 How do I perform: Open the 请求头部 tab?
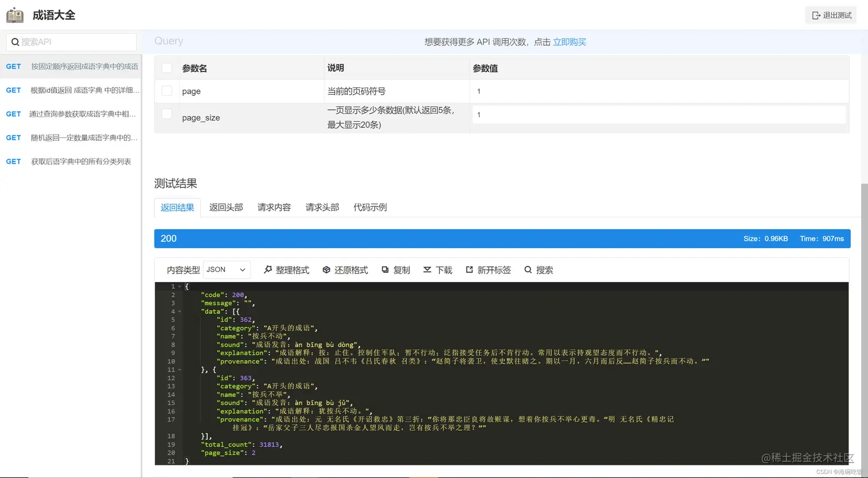tap(323, 207)
